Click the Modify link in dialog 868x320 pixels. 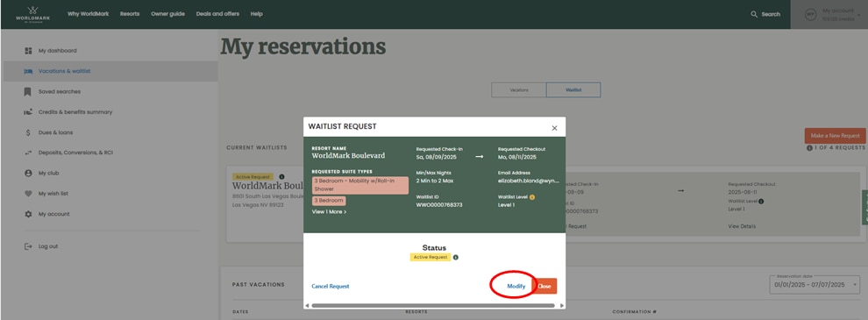click(516, 286)
